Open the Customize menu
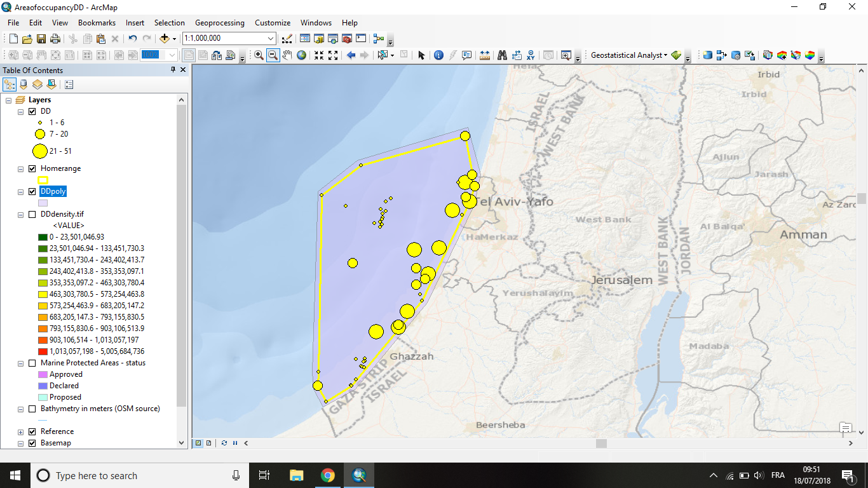The width and height of the screenshot is (868, 488). (x=273, y=22)
